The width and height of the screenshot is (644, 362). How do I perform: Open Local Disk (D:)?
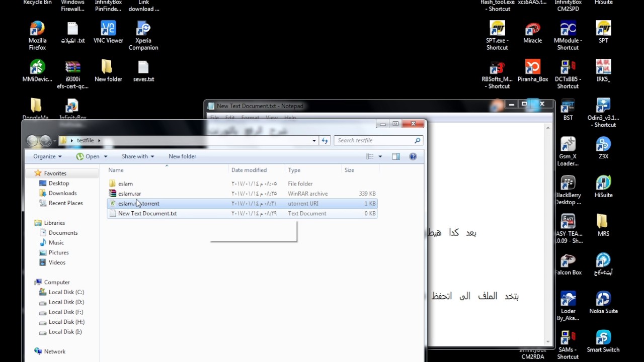click(66, 302)
